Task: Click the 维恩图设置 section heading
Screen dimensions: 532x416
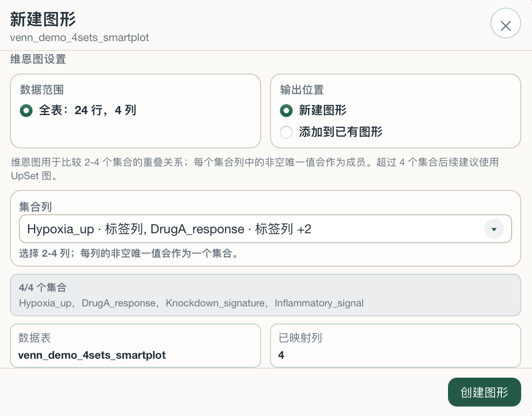Action: click(x=38, y=59)
